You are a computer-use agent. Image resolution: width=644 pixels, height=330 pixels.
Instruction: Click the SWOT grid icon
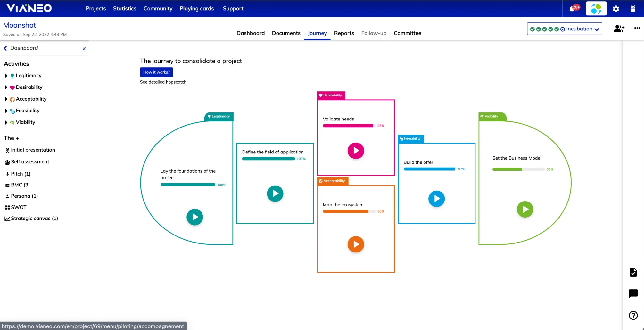pyautogui.click(x=7, y=207)
